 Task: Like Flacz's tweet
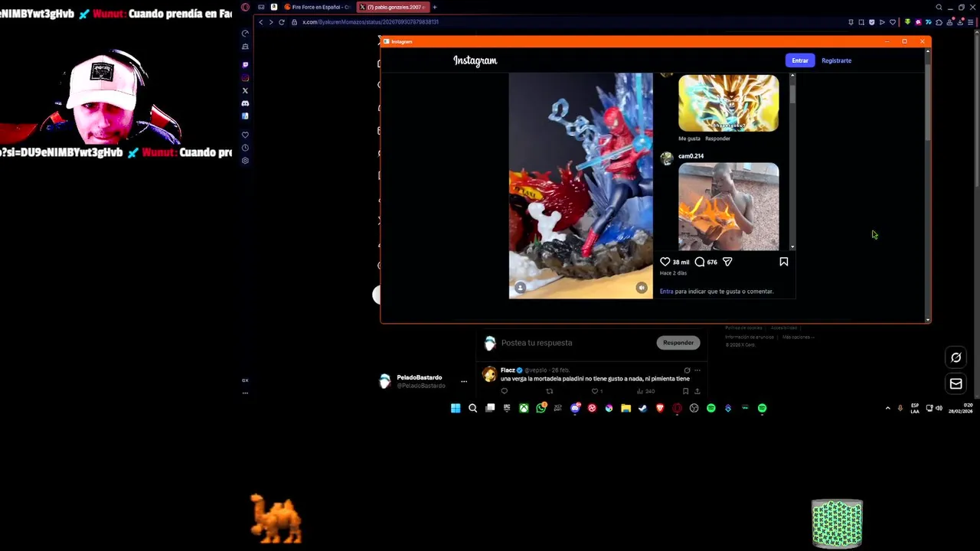[x=595, y=391]
